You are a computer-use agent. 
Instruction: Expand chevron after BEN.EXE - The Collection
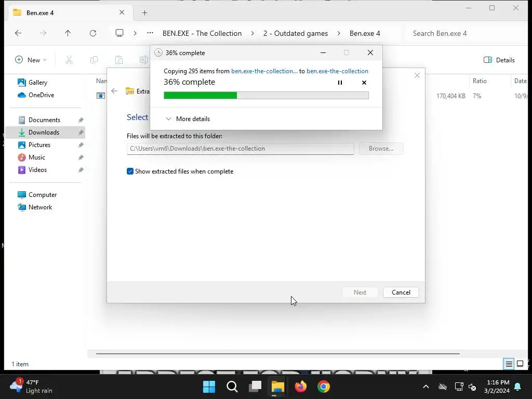click(x=252, y=33)
